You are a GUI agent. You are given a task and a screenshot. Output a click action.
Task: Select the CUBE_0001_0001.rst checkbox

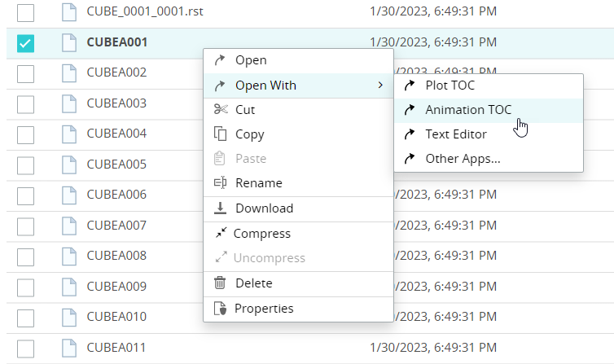tap(25, 12)
